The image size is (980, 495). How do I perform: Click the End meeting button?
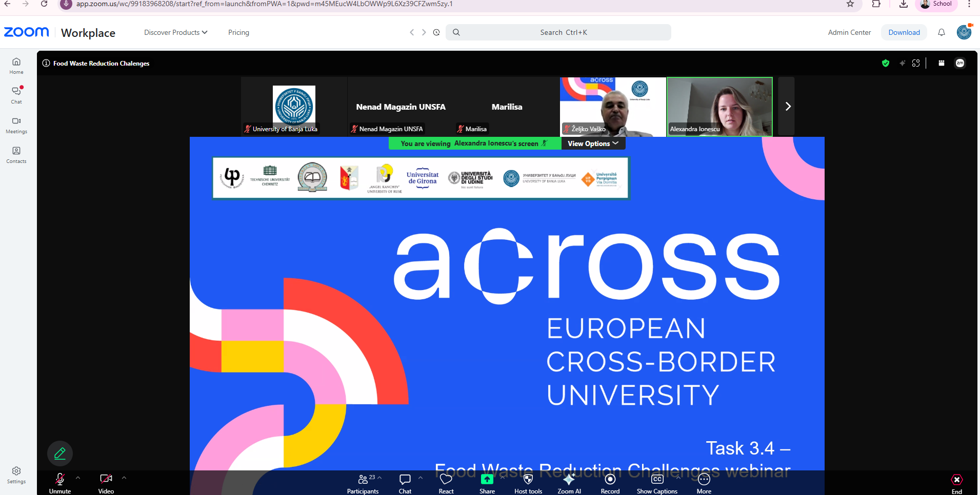point(957,483)
